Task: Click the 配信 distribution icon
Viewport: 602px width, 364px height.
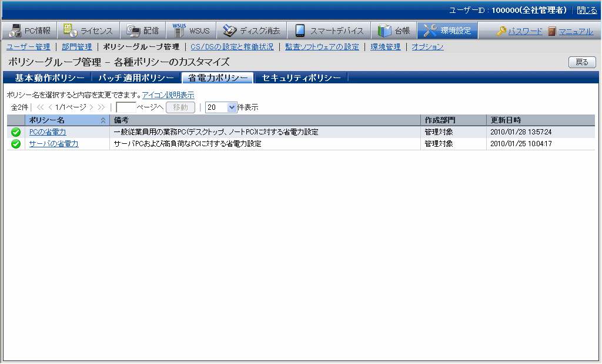Action: 133,31
